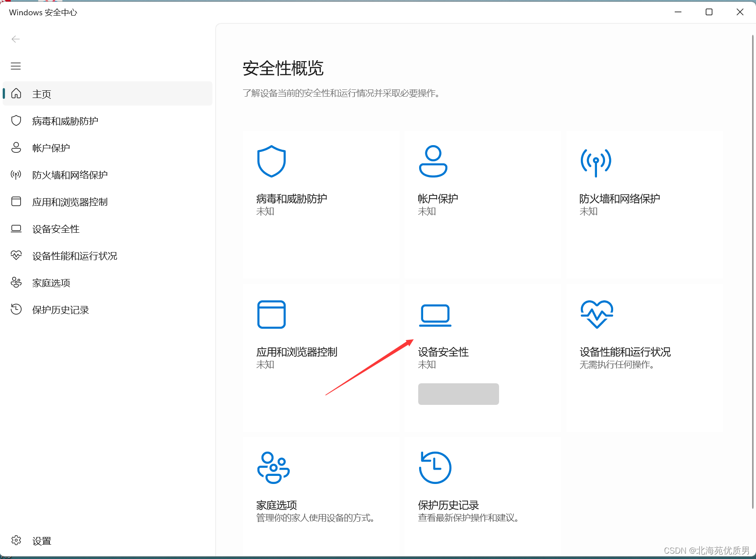756x559 pixels.
Task: Click the sidebar browser window icon
Action: [x=16, y=201]
